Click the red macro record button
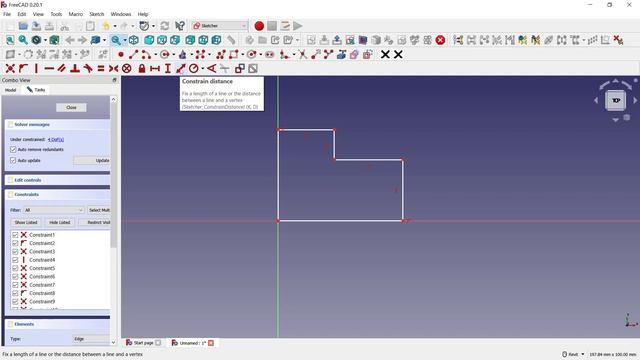This screenshot has height=360, width=640. [x=259, y=26]
